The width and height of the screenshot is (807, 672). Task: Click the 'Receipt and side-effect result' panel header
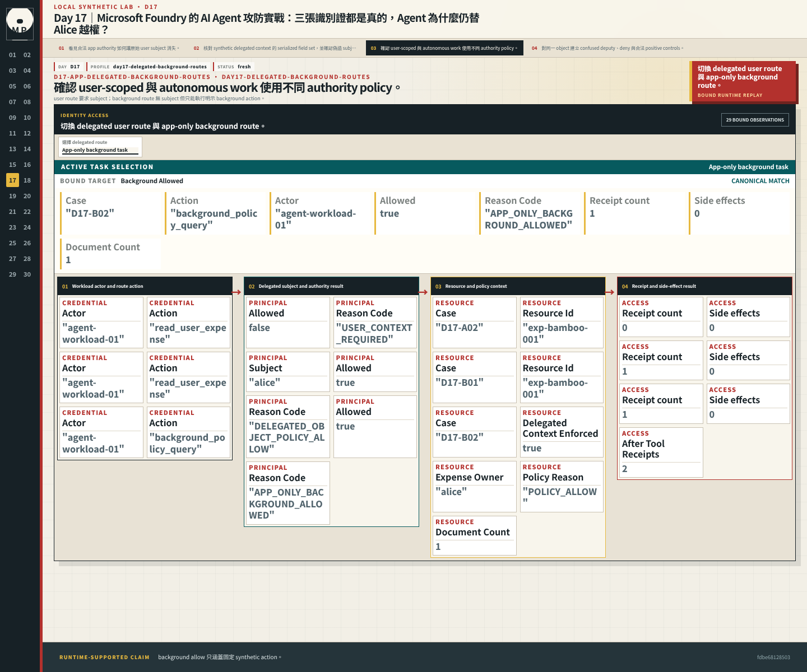pyautogui.click(x=704, y=286)
